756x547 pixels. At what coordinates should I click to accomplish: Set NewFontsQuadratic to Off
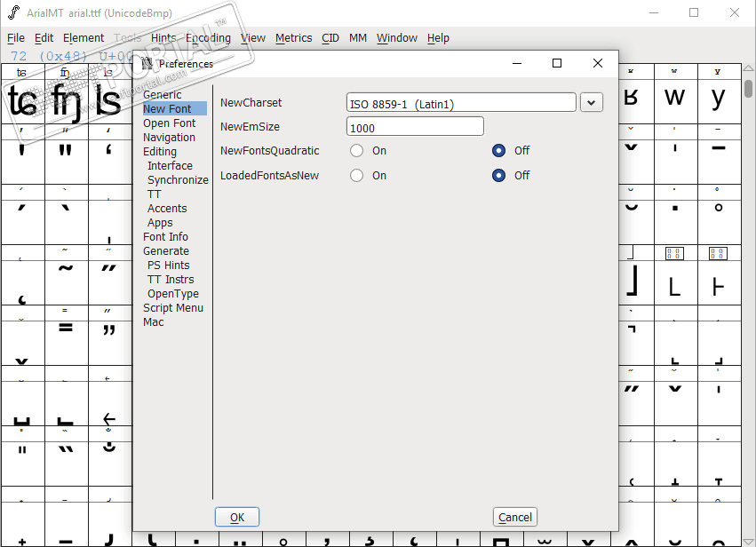[499, 151]
